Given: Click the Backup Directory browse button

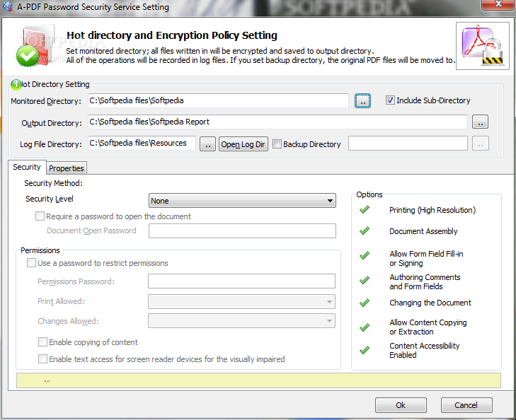Looking at the screenshot, I should click(480, 144).
